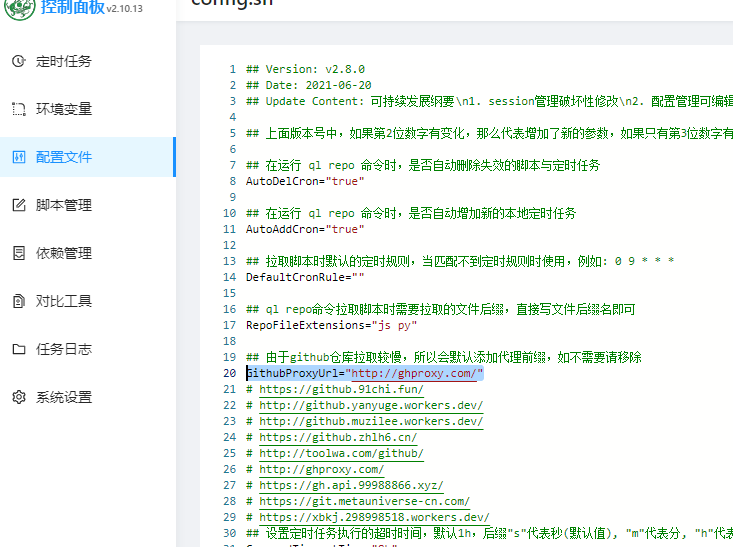Click the edit-pencil icon beside 脚本管理
Viewport: 733px width, 547px height.
[19, 205]
